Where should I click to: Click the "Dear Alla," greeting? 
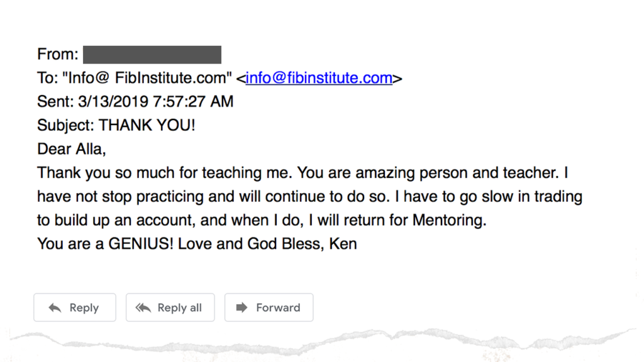[x=72, y=149]
